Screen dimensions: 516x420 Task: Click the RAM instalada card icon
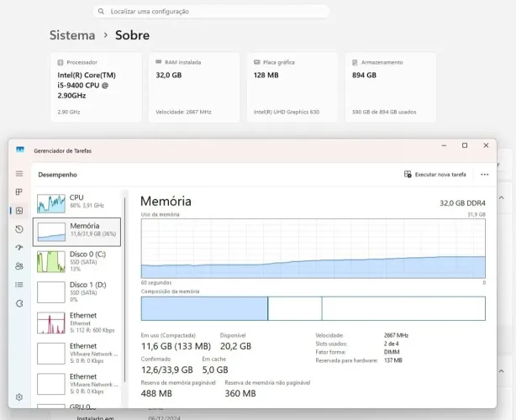[x=158, y=62]
